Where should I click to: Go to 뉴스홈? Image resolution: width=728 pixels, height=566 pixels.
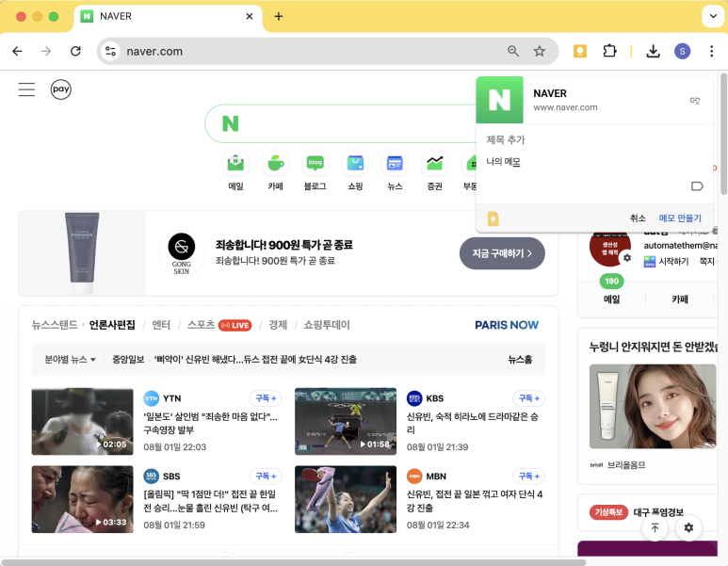[520, 360]
